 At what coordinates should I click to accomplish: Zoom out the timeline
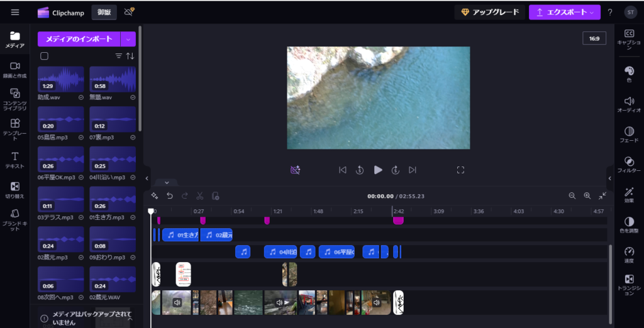572,196
